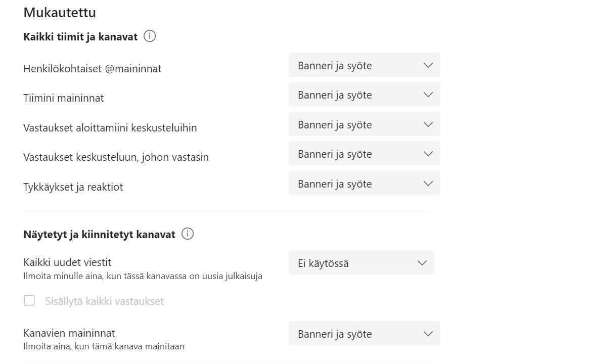
Task: Expand the Tiimini maininnat dropdown
Action: click(365, 95)
